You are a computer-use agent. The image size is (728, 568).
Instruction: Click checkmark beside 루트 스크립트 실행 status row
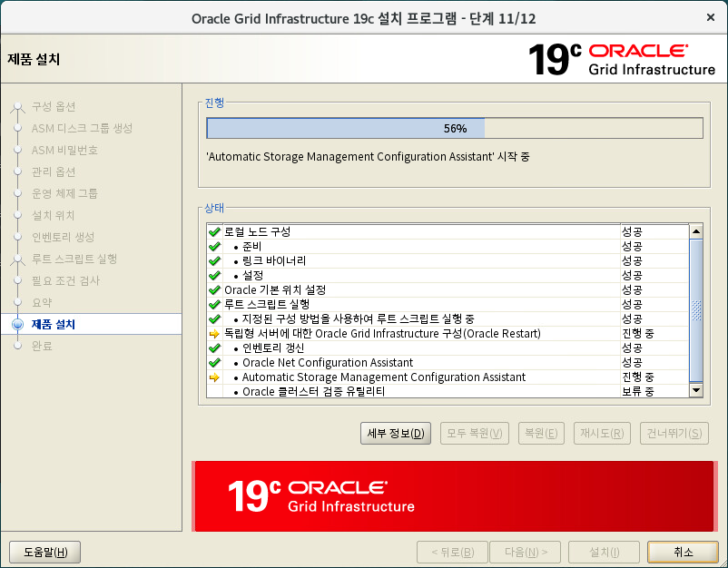point(214,305)
